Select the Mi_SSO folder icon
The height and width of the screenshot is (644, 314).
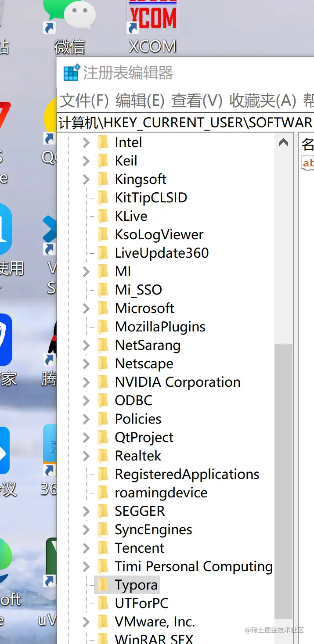point(103,290)
